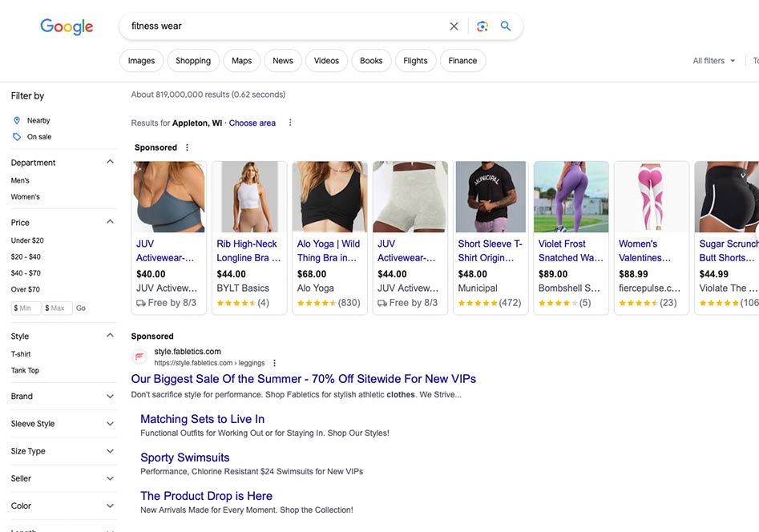Image resolution: width=759 pixels, height=532 pixels.
Task: Filter by Women's department
Action: click(x=25, y=197)
